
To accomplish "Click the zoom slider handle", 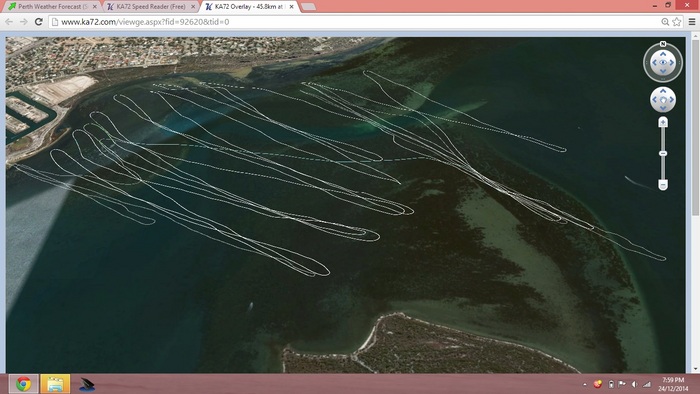I will point(663,153).
